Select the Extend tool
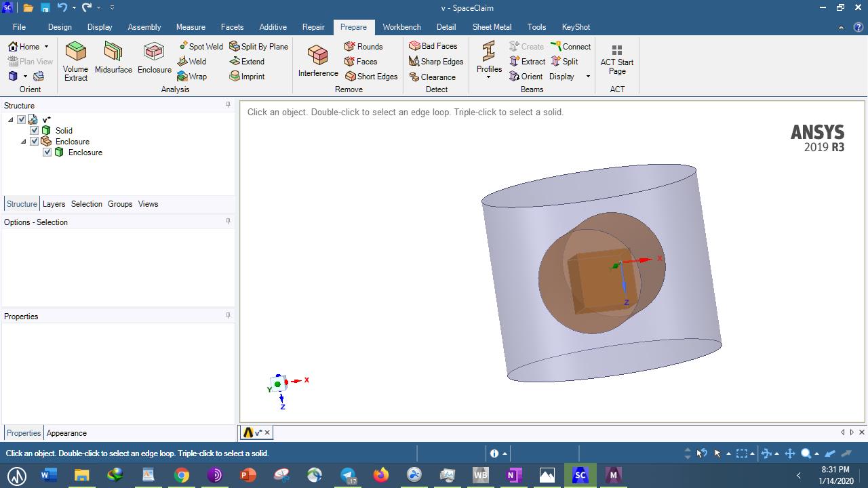 point(247,62)
